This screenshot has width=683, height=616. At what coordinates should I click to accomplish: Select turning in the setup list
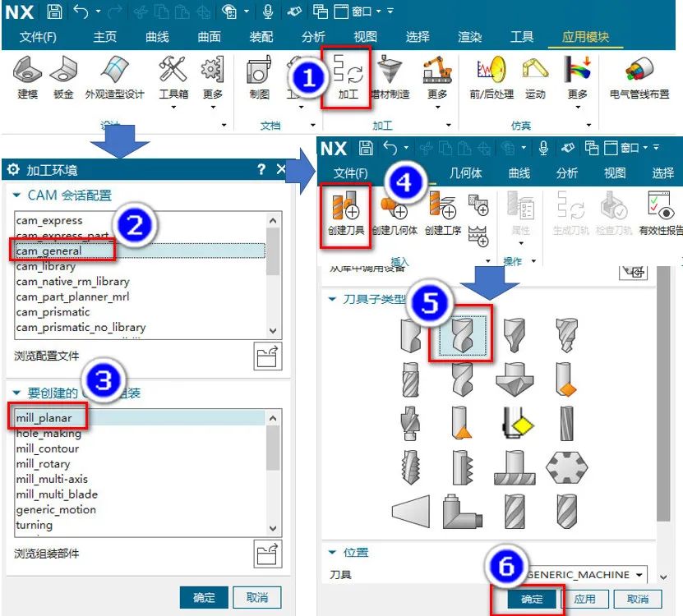click(x=140, y=525)
